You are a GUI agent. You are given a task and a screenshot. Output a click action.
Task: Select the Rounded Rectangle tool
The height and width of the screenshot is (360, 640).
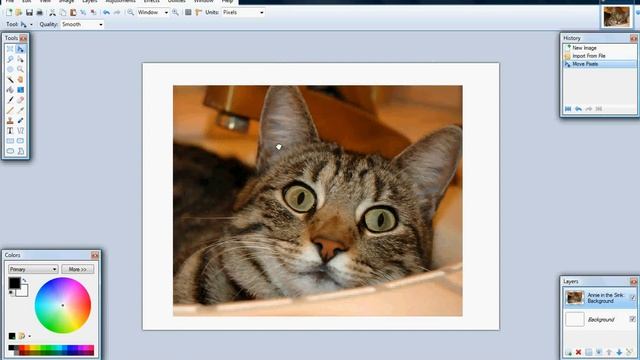click(20, 141)
